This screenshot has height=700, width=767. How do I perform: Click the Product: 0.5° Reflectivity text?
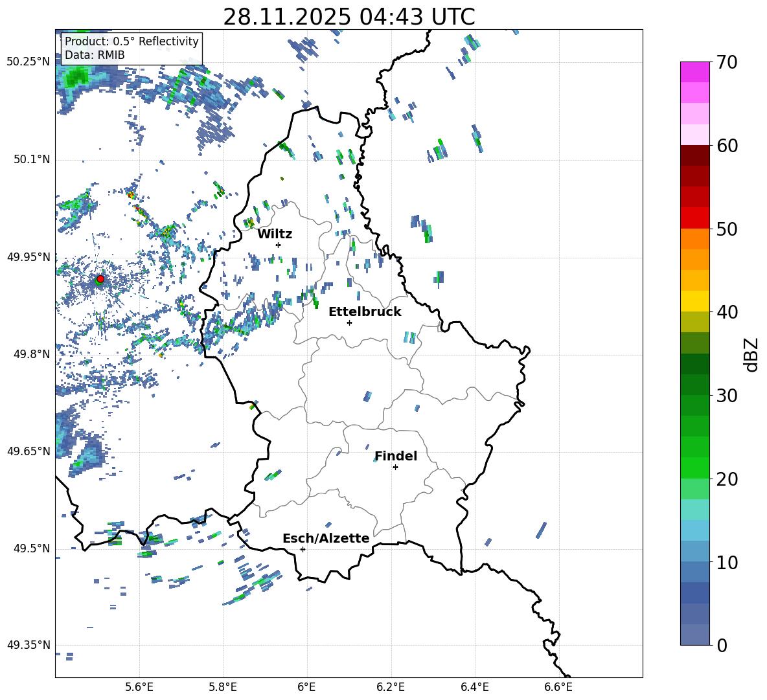pos(132,41)
